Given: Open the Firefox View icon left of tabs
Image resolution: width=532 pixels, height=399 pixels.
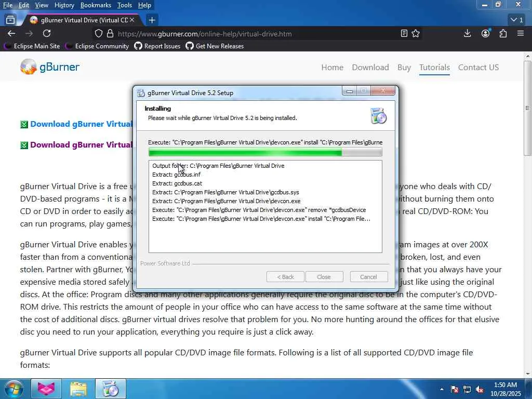Looking at the screenshot, I should [10, 20].
